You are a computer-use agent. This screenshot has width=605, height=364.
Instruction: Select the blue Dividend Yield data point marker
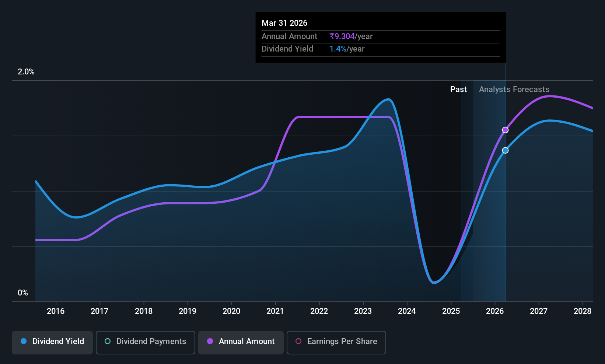click(506, 150)
